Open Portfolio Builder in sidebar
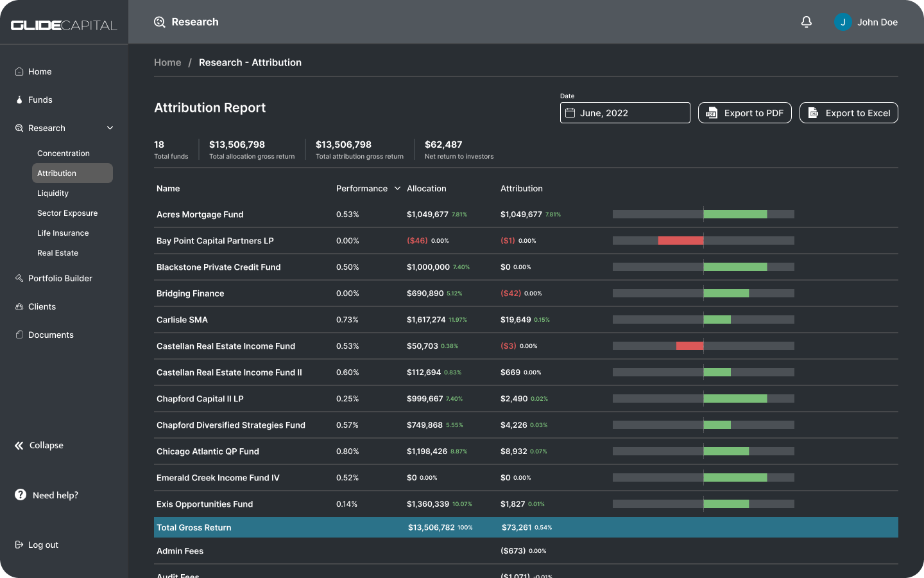 60,278
